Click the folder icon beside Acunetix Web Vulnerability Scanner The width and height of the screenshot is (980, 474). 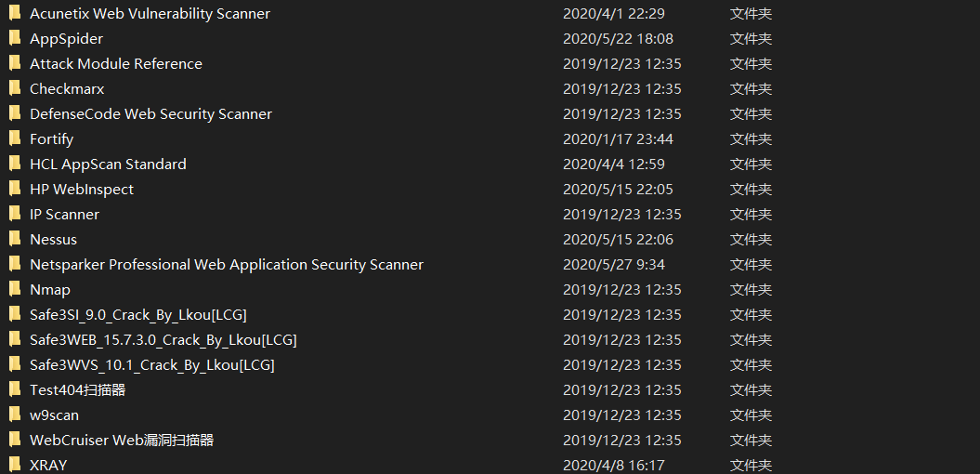click(14, 14)
